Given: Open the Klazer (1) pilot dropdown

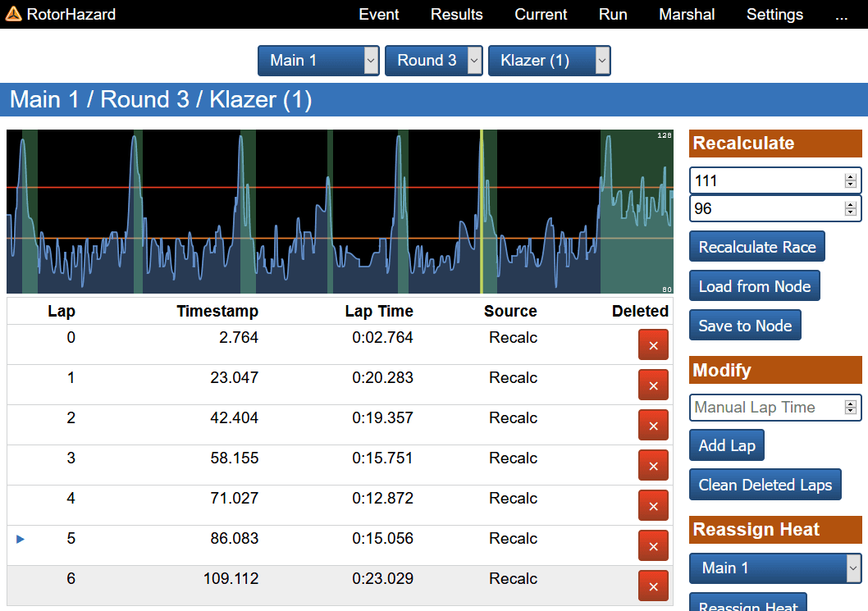Looking at the screenshot, I should [549, 61].
